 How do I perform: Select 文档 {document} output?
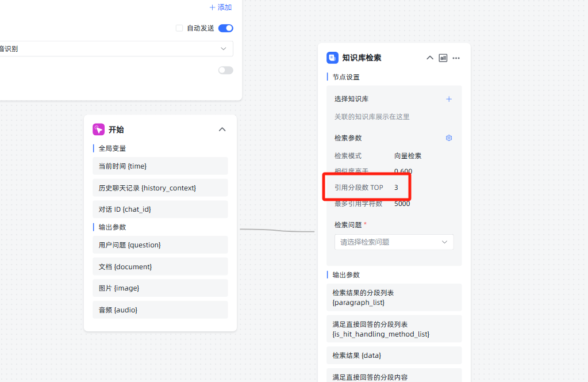[160, 266]
